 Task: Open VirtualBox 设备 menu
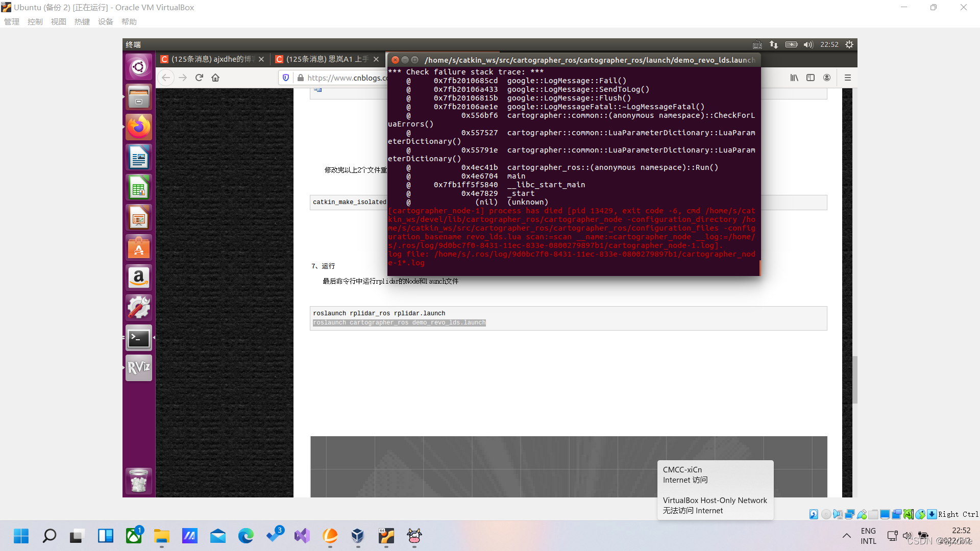[105, 21]
